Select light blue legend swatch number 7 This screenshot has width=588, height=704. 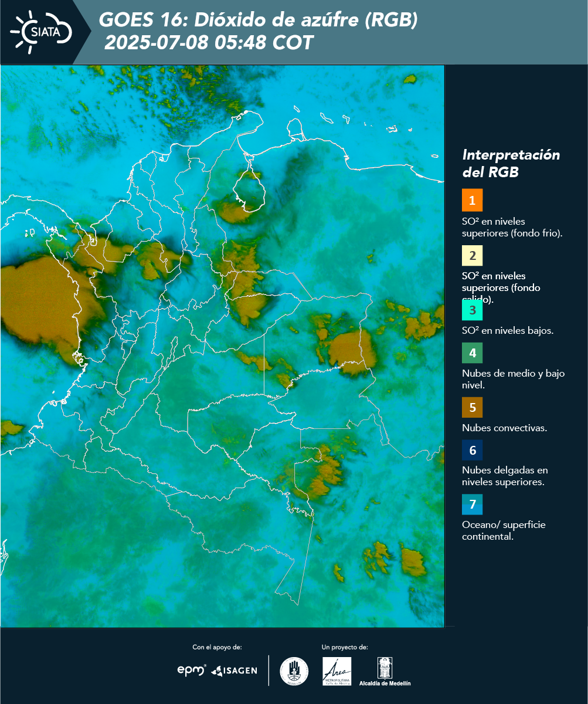click(472, 505)
